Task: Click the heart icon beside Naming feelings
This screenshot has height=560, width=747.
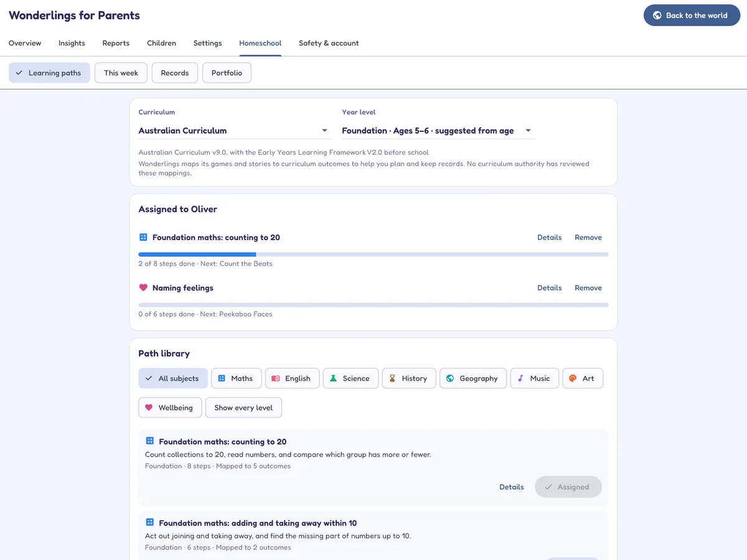Action: (143, 287)
